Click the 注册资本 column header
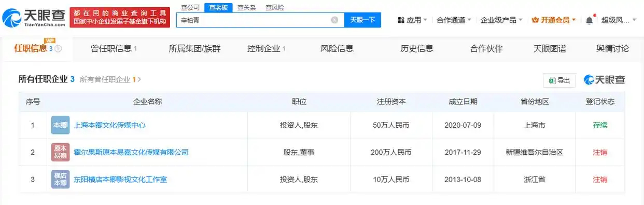Image resolution: width=644 pixels, height=205 pixels. click(391, 102)
